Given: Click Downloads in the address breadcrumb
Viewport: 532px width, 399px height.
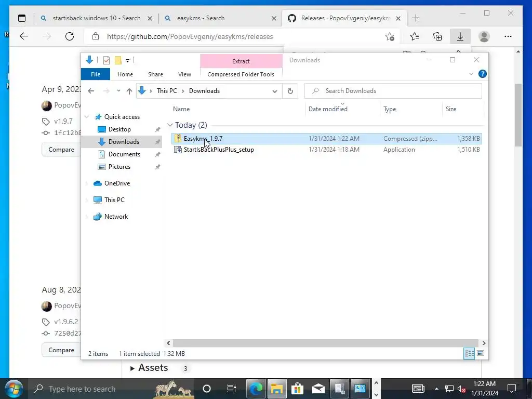Looking at the screenshot, I should coord(204,91).
